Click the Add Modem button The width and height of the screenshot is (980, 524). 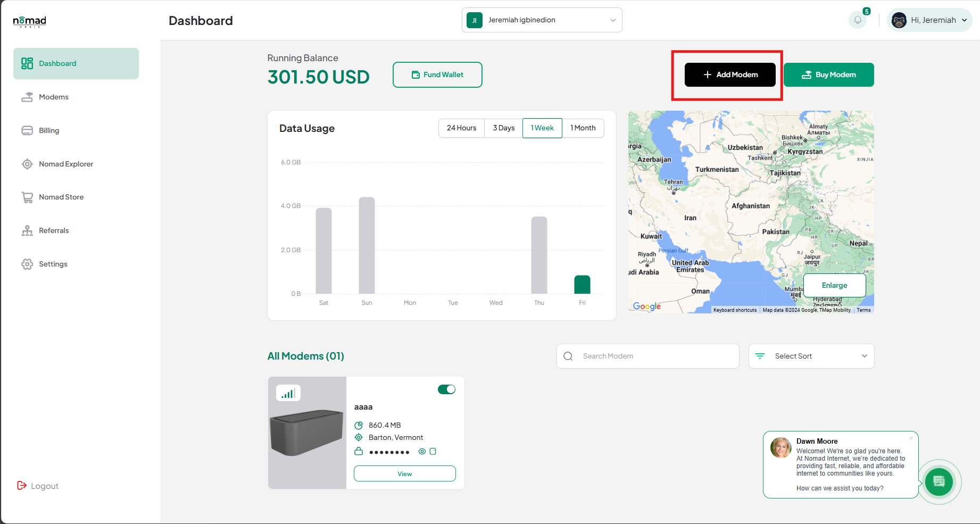point(730,74)
